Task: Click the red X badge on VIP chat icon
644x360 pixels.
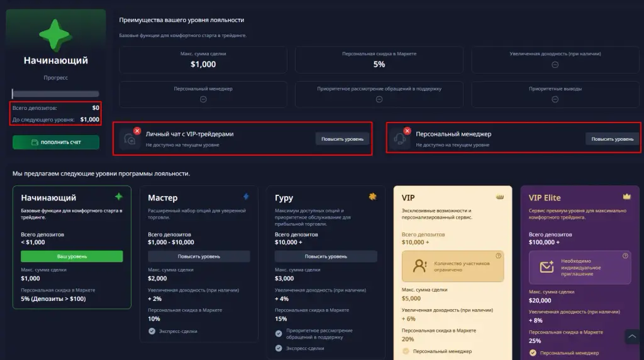Action: (x=137, y=131)
